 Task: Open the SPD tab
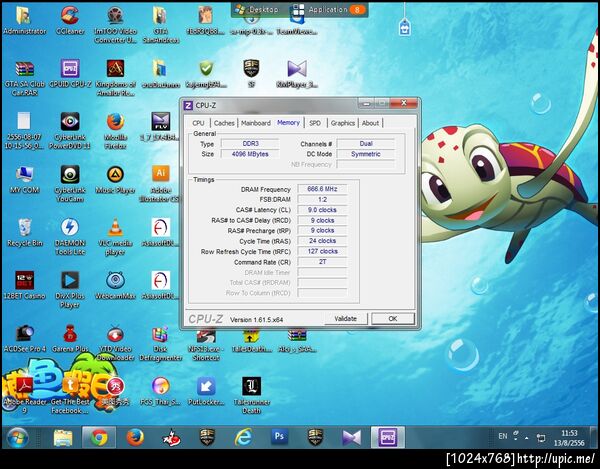(x=315, y=123)
